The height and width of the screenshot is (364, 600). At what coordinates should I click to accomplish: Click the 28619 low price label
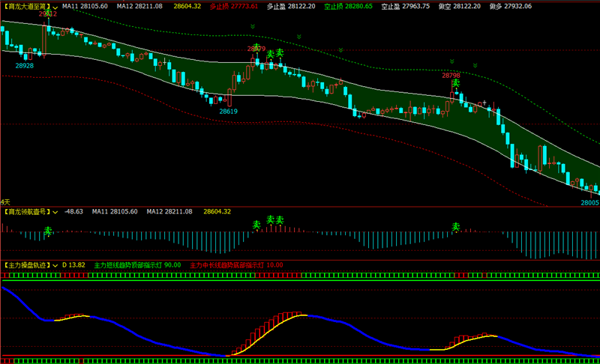[x=229, y=112]
